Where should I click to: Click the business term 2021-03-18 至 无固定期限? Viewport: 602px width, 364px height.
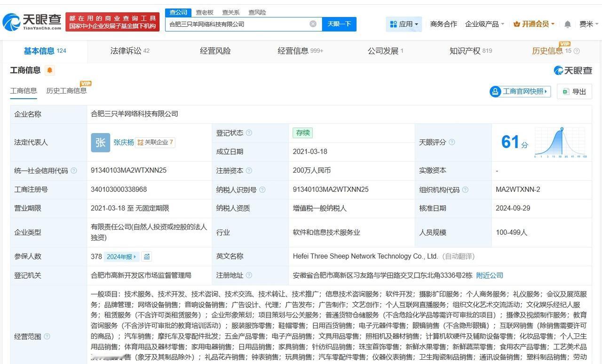(130, 208)
